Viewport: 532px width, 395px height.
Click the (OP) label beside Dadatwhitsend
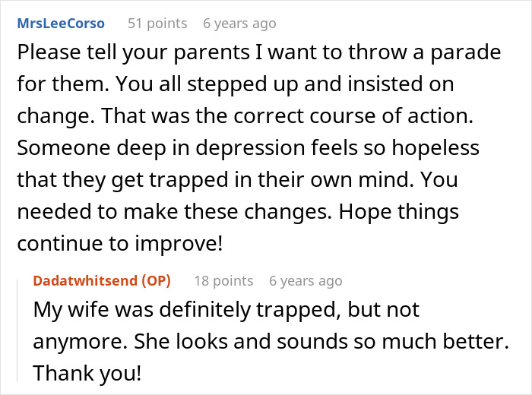click(x=156, y=281)
